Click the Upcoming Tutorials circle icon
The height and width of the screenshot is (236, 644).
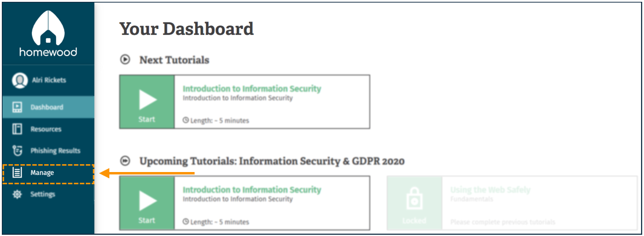[125, 161]
